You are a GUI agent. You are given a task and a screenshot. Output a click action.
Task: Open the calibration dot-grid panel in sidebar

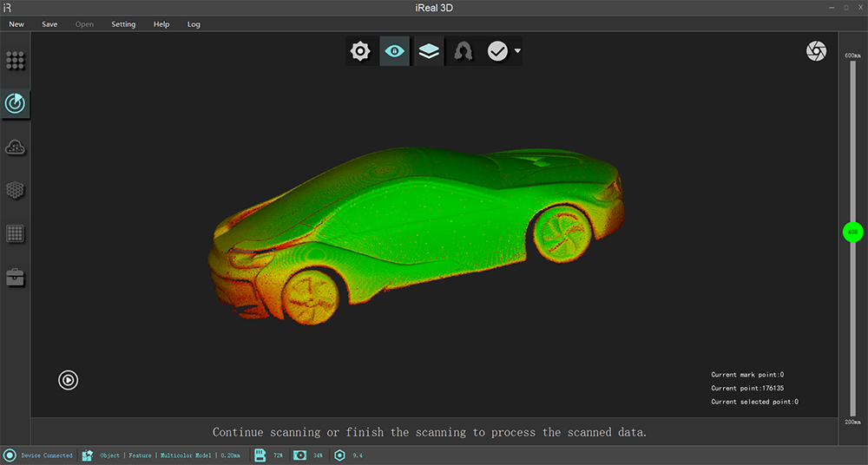pos(16,60)
